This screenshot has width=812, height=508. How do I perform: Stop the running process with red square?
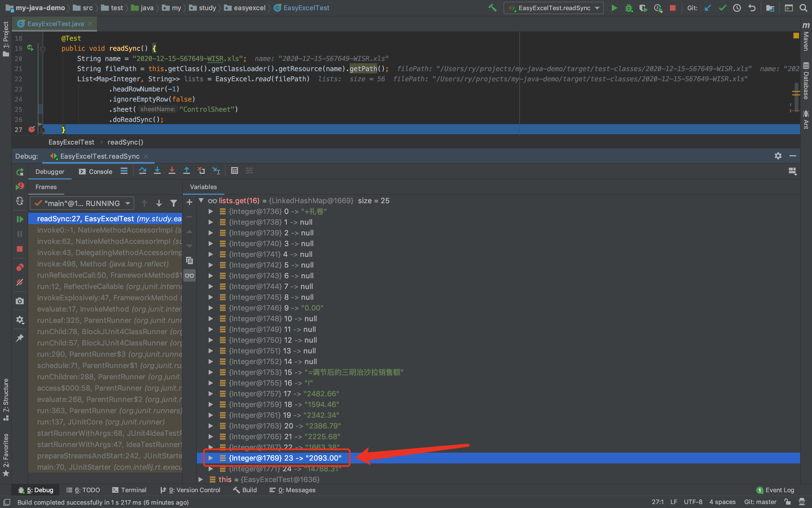(672, 8)
